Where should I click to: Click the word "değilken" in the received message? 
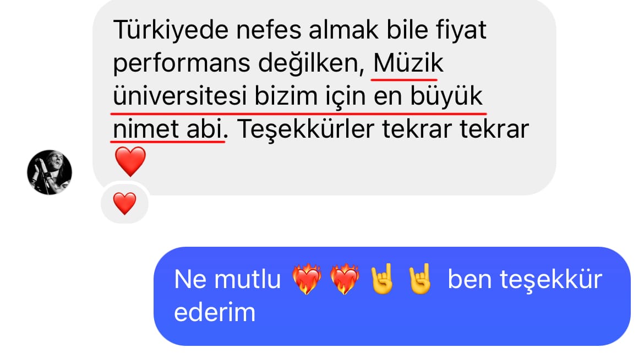tap(312, 64)
